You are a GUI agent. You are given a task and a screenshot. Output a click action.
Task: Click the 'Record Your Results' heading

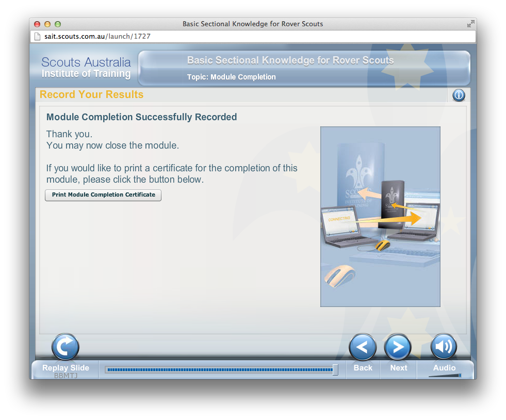tap(91, 94)
